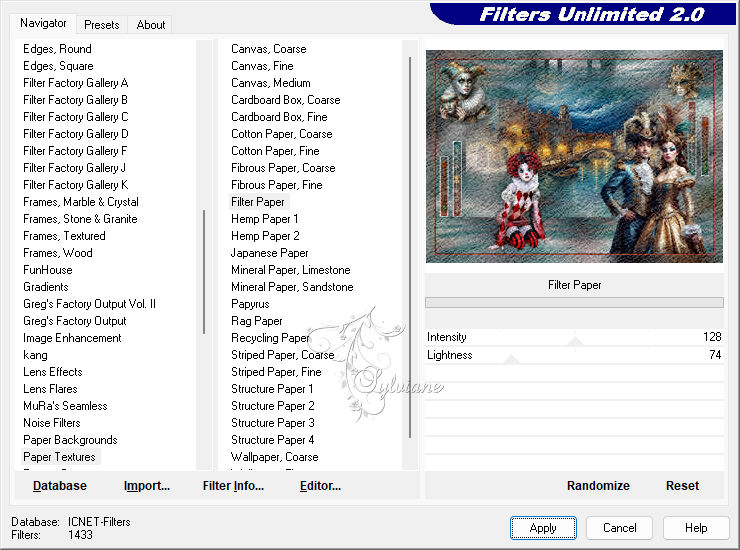Switch to the Presets tab
The image size is (740, 550).
coord(101,25)
